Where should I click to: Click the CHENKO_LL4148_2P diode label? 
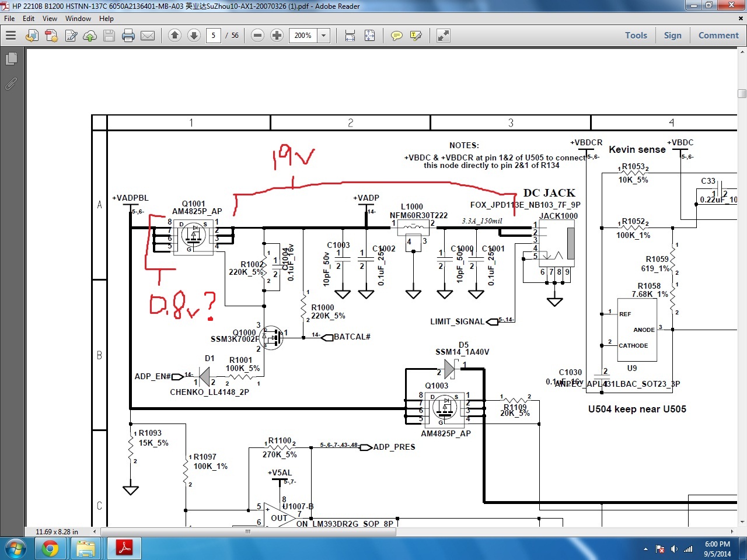point(210,392)
